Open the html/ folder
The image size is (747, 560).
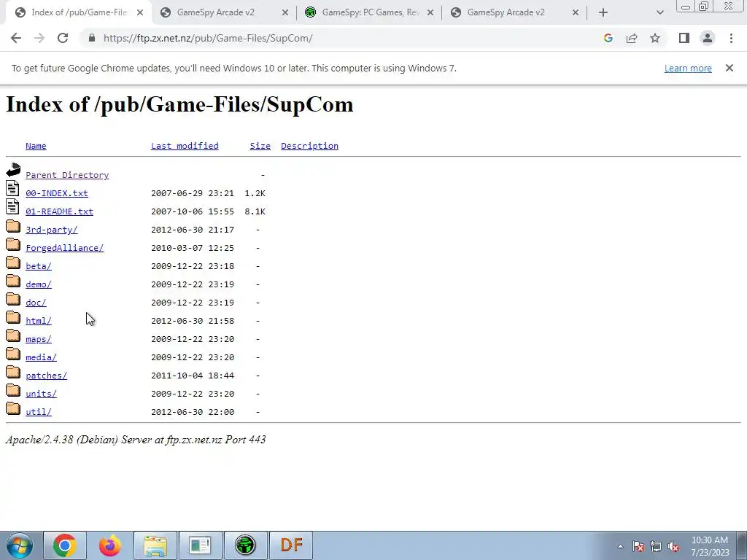(39, 321)
